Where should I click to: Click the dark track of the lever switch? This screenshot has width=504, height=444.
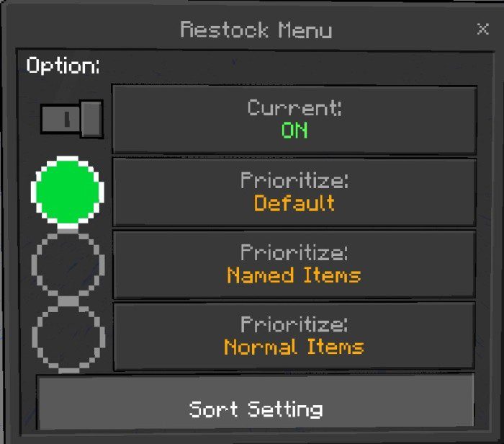[60, 119]
